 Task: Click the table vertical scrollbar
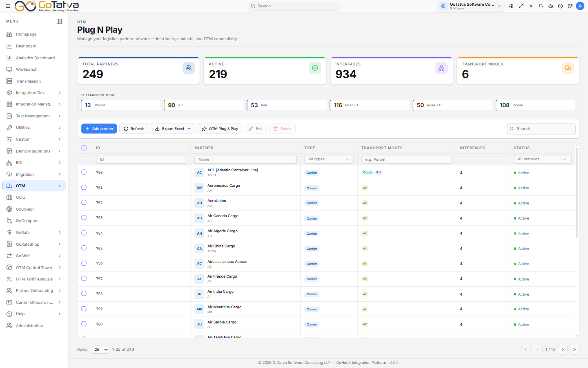pyautogui.click(x=577, y=192)
